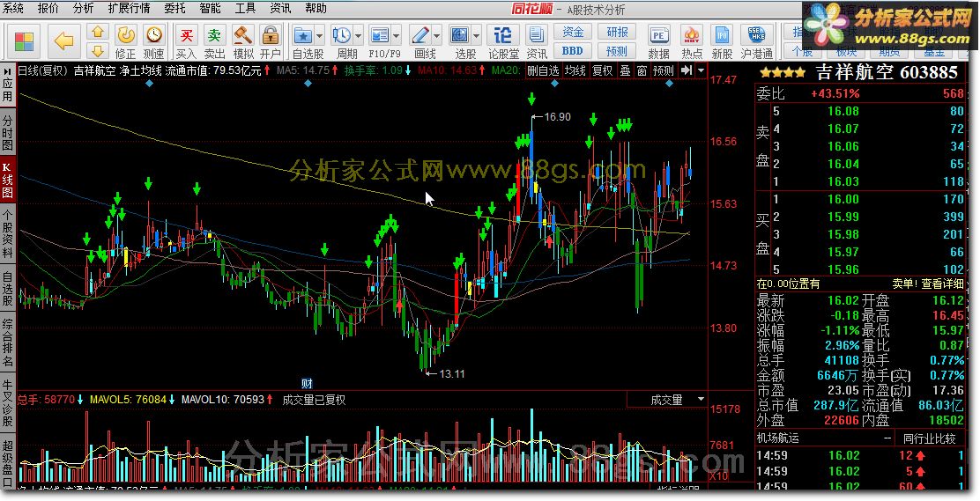980x501 pixels.
Task: Expand the F10/F9 dropdown arrow
Action: click(397, 35)
